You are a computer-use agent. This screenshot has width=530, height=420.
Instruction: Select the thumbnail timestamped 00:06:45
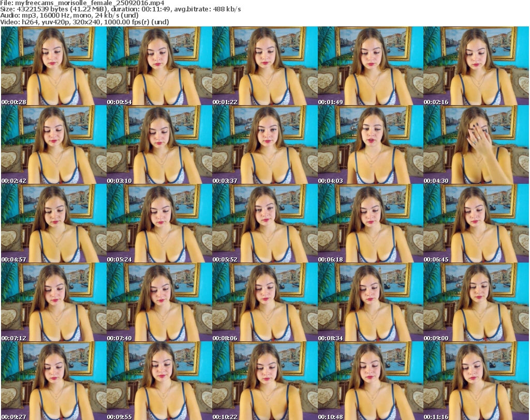coord(476,223)
